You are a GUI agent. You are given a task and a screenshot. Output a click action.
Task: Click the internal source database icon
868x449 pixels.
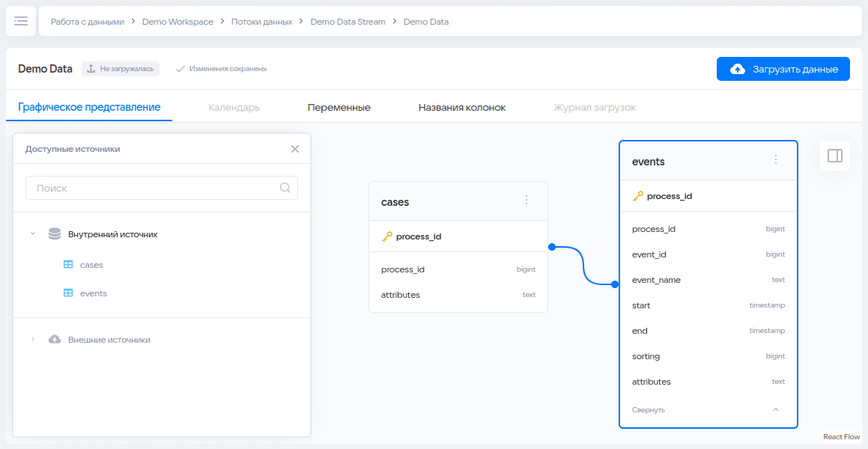pyautogui.click(x=54, y=234)
